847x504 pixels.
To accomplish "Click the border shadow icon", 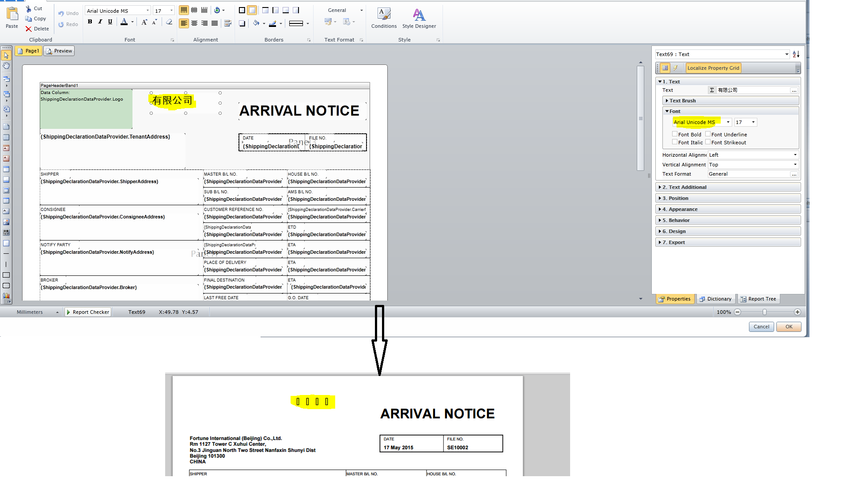I will (242, 23).
